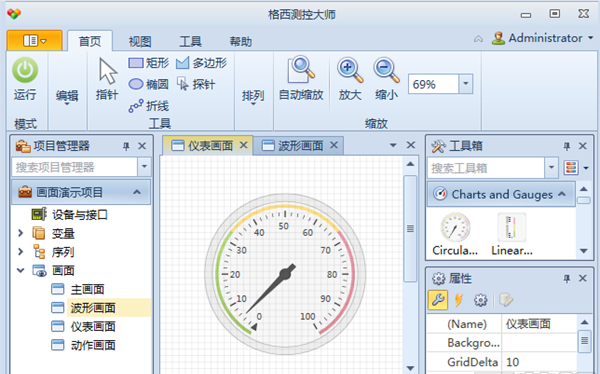Switch to the View (视图) ribbon tab
The height and width of the screenshot is (374, 600).
point(140,41)
